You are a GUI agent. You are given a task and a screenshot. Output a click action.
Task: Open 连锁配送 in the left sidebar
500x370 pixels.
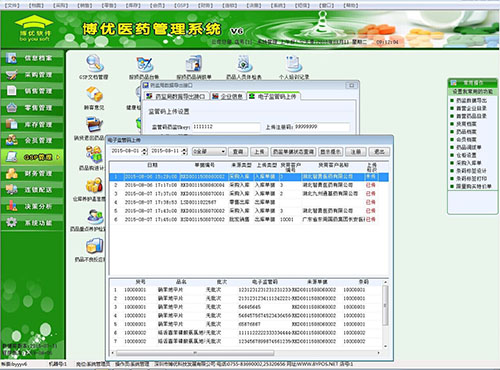[x=32, y=190]
